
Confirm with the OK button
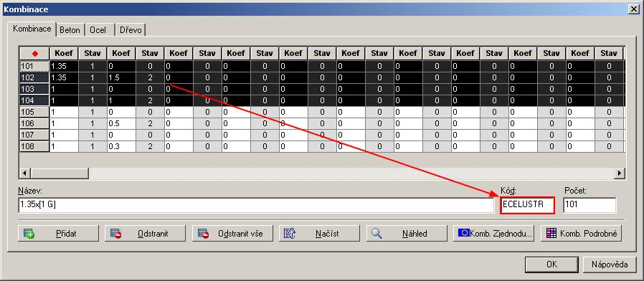[x=551, y=265]
